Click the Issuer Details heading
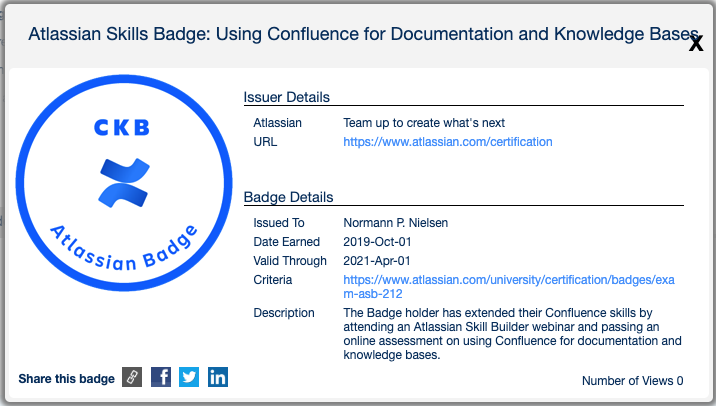The height and width of the screenshot is (406, 716). tap(287, 97)
